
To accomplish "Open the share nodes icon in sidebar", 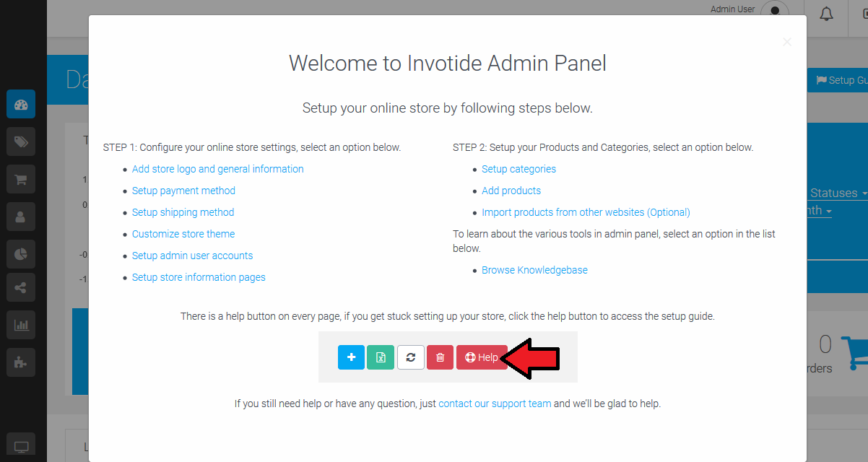I will (x=21, y=288).
